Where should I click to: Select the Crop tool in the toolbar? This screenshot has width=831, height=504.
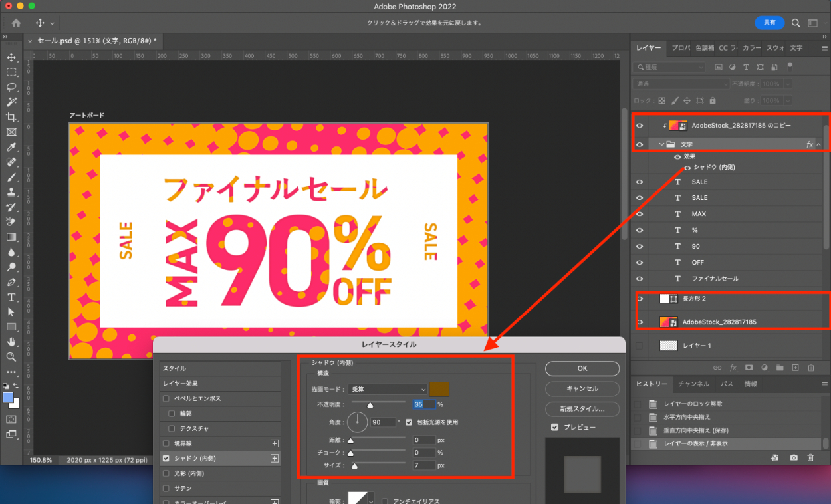(x=11, y=117)
